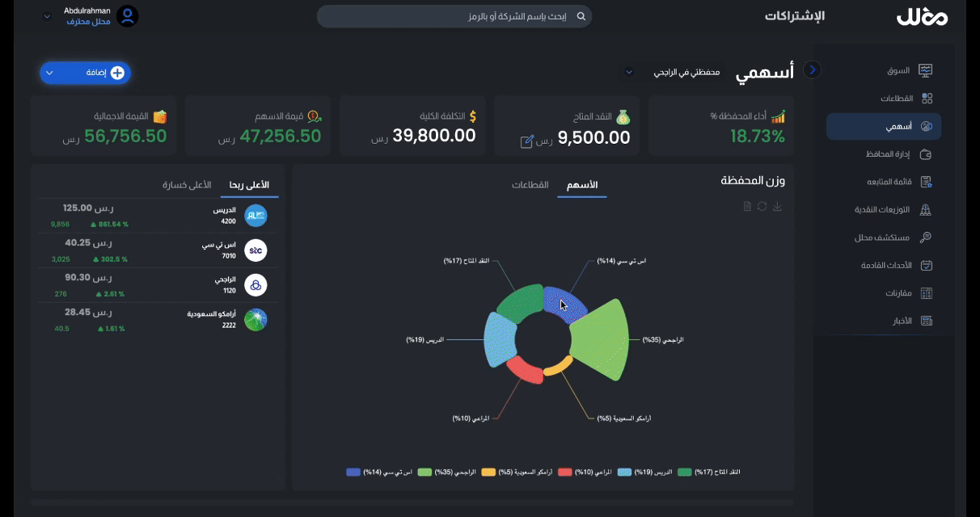980x517 pixels.
Task: Expand the user account dropdown chevron
Action: tap(46, 16)
